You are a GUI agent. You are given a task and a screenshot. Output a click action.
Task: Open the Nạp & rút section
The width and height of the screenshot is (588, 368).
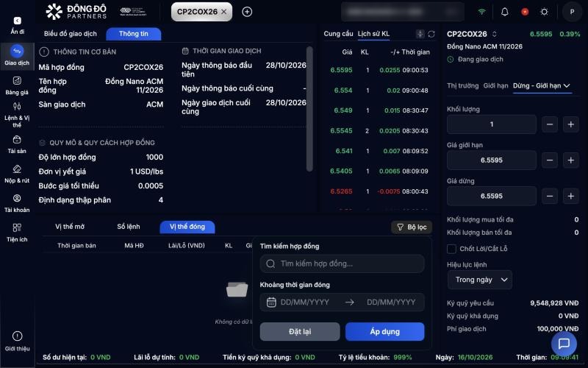click(x=17, y=174)
